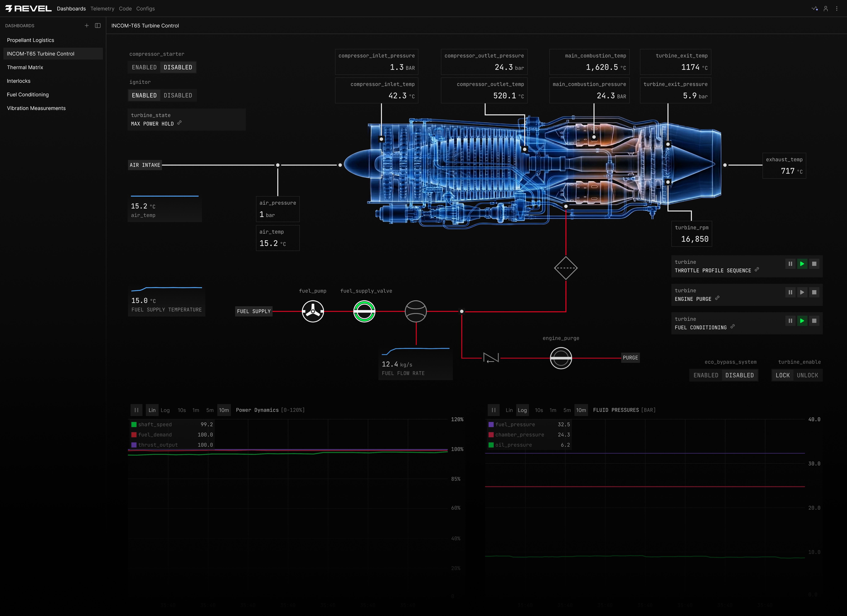Click link icon next to MAX POWER HOLD
Image resolution: width=847 pixels, height=616 pixels.
point(179,123)
